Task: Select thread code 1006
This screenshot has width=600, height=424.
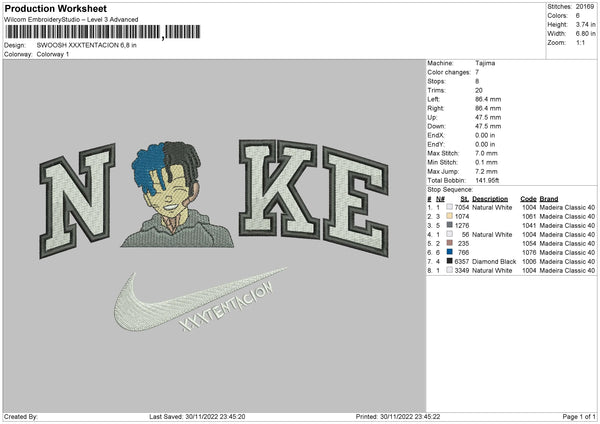Action: pos(529,261)
